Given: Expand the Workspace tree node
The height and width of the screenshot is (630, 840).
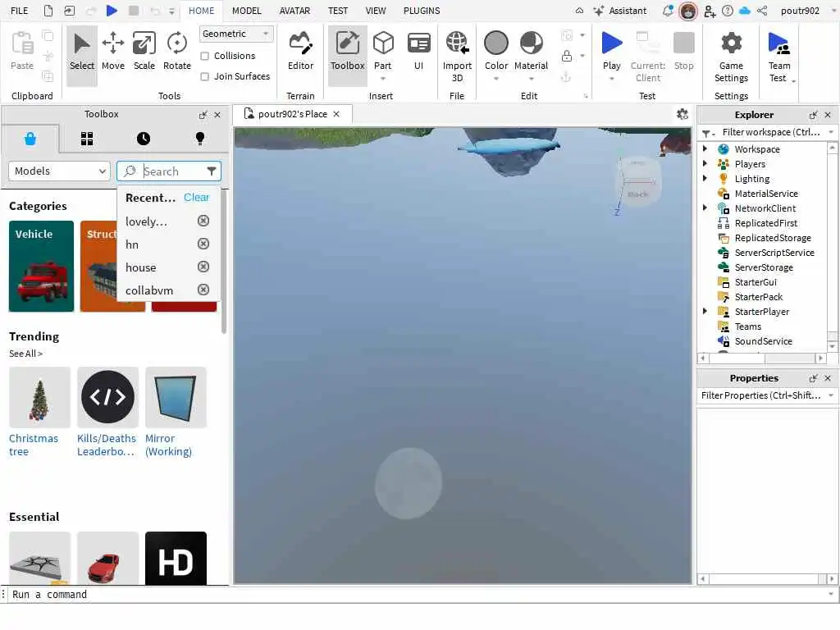Looking at the screenshot, I should tap(705, 149).
